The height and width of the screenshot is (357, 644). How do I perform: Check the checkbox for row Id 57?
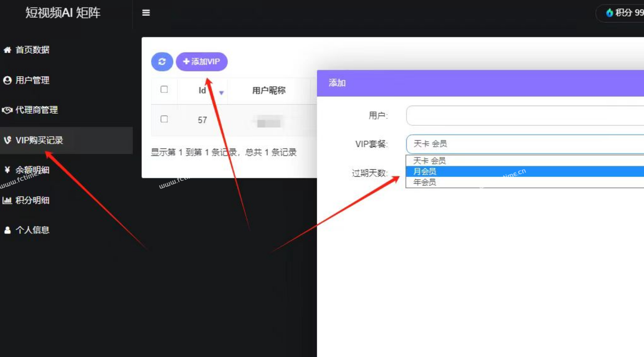click(x=164, y=119)
